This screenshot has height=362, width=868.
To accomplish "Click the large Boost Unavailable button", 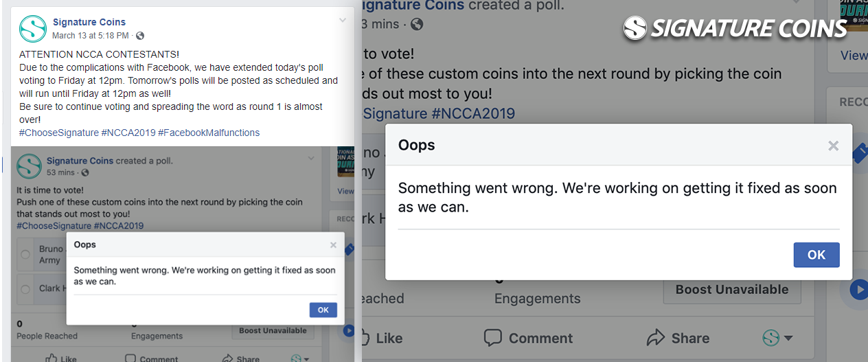I will pyautogui.click(x=731, y=290).
